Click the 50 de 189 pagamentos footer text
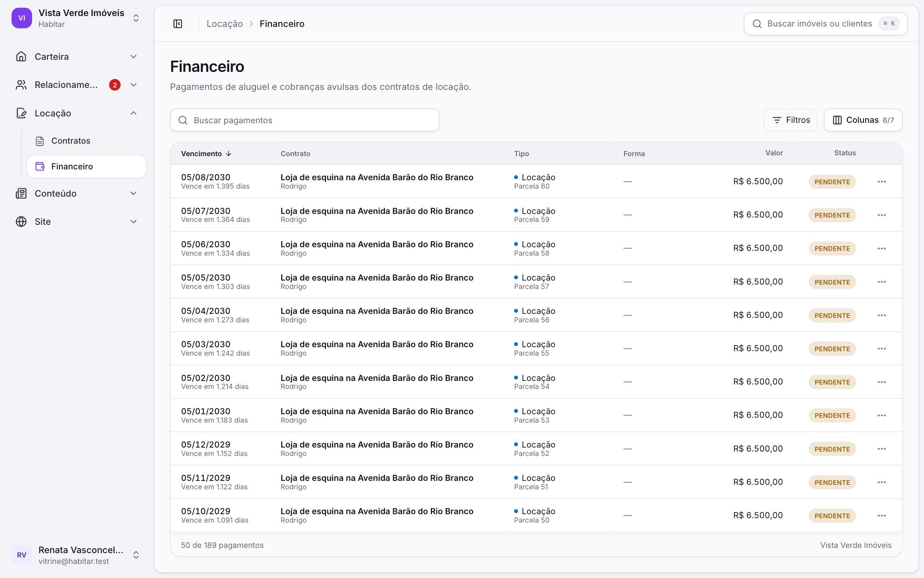 tap(222, 545)
